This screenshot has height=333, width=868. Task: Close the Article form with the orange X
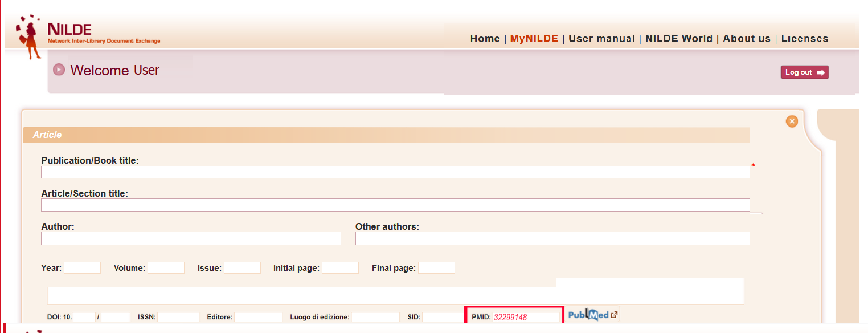point(792,121)
